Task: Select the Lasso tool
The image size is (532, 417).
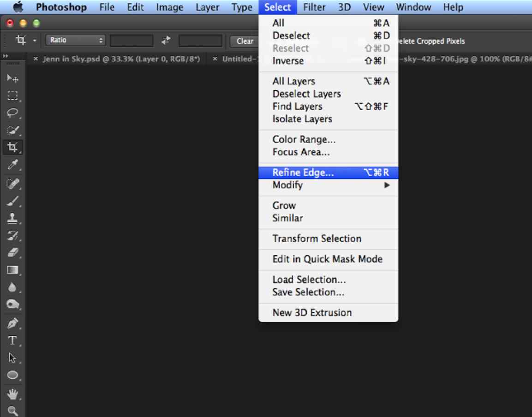Action: tap(12, 113)
